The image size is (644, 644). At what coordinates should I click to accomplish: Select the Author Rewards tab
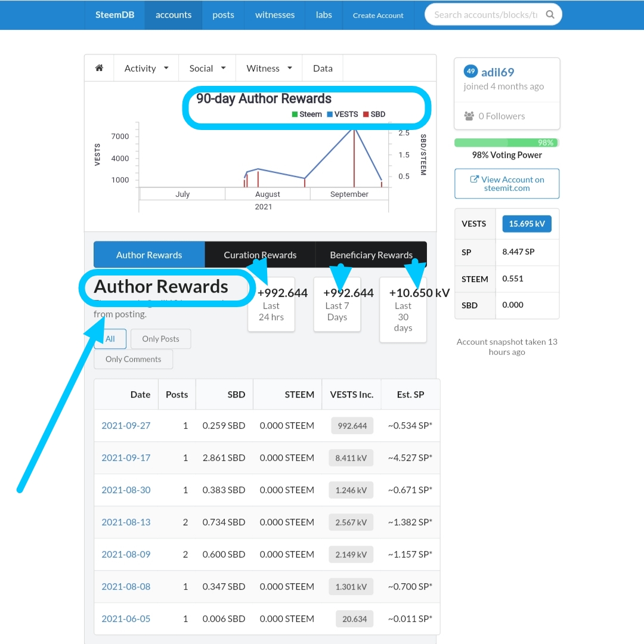(x=149, y=255)
